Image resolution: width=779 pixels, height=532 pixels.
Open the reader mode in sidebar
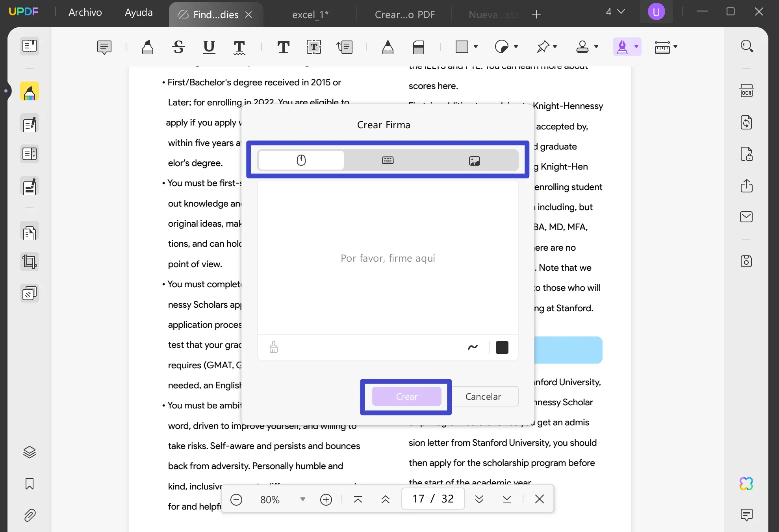pos(30,46)
